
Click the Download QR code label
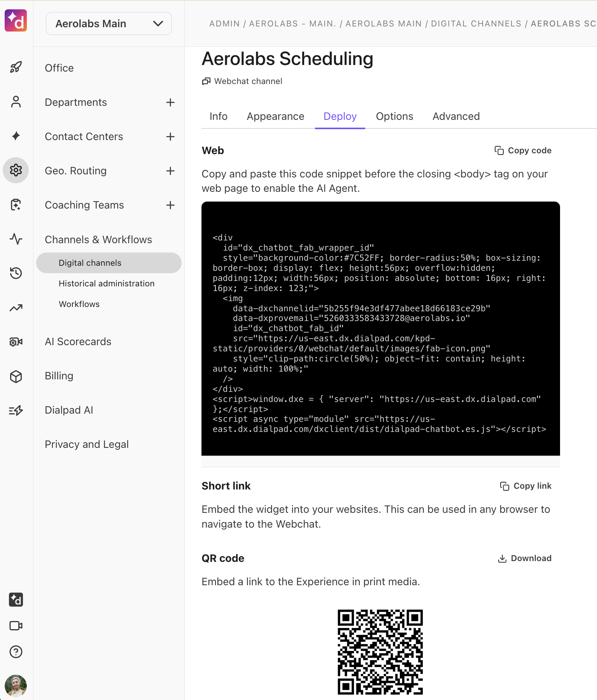click(531, 558)
